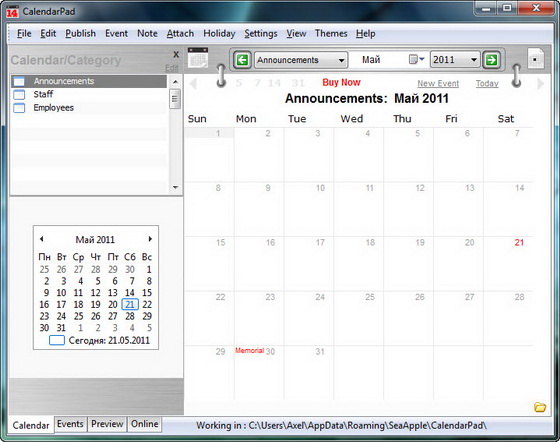Select Announcements in category list
Screen dimensions: 560x442
[x=89, y=81]
